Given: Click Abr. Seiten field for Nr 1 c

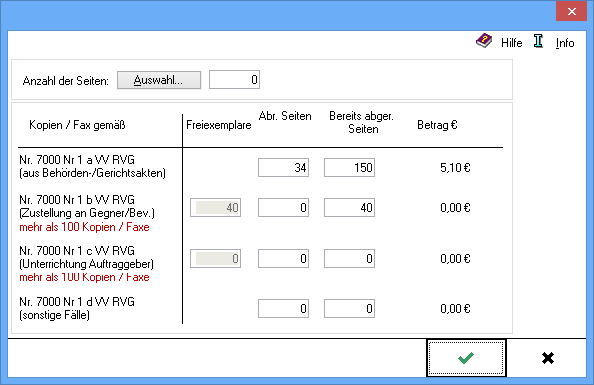Looking at the screenshot, I should [x=283, y=258].
